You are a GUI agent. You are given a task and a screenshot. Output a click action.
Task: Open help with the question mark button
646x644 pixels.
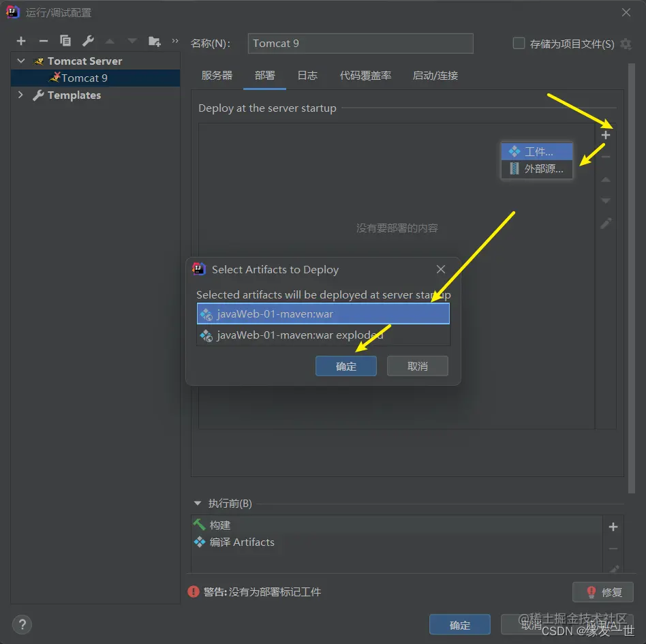[22, 625]
